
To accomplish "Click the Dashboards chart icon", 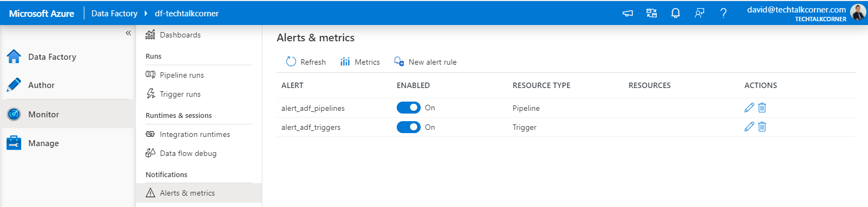I will point(150,35).
